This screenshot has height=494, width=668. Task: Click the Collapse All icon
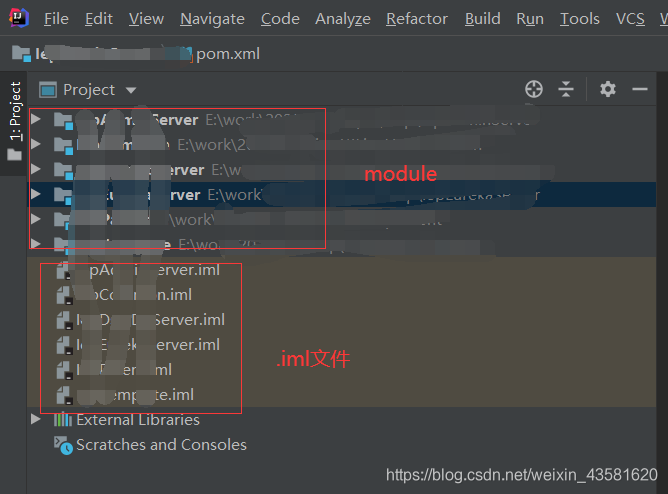pos(566,89)
